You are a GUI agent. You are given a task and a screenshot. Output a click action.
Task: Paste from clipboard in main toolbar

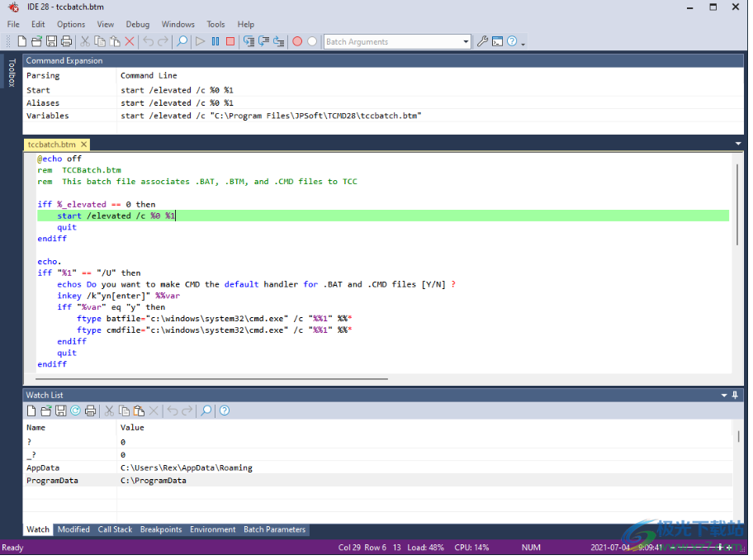click(115, 42)
